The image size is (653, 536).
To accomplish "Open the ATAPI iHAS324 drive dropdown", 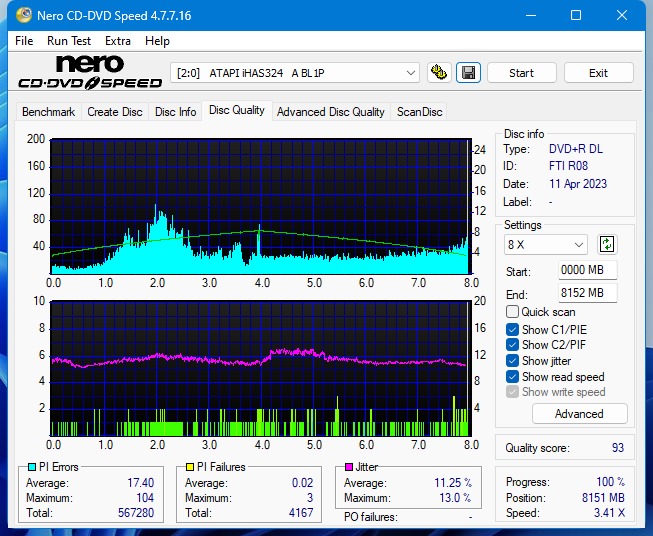I will pyautogui.click(x=296, y=73).
